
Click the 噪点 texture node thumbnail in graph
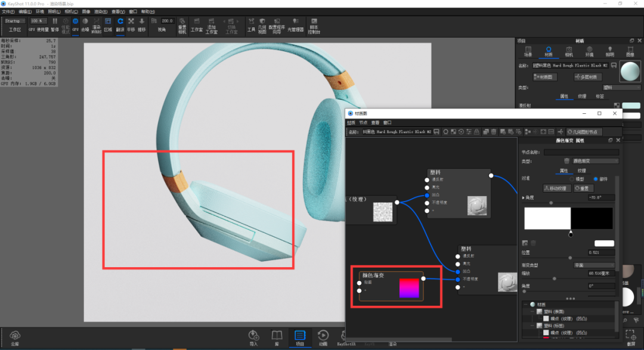tap(382, 212)
